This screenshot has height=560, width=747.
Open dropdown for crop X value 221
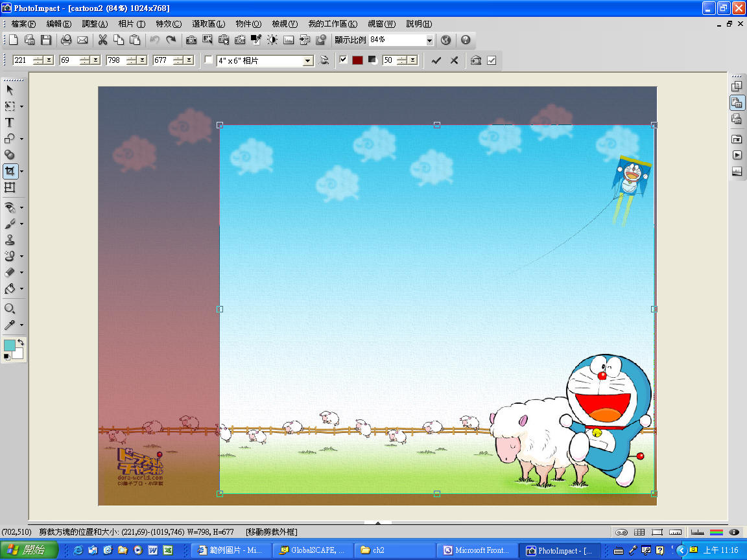[x=49, y=60]
